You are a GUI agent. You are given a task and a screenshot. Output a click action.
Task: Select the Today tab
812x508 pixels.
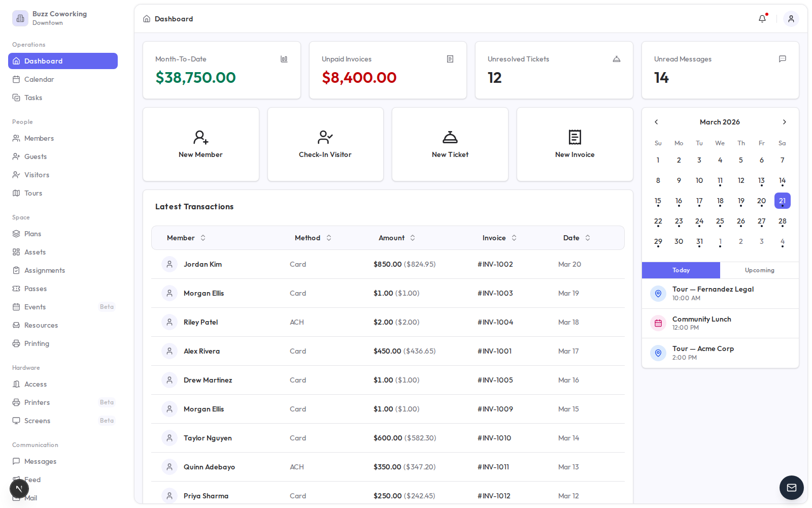pos(681,270)
